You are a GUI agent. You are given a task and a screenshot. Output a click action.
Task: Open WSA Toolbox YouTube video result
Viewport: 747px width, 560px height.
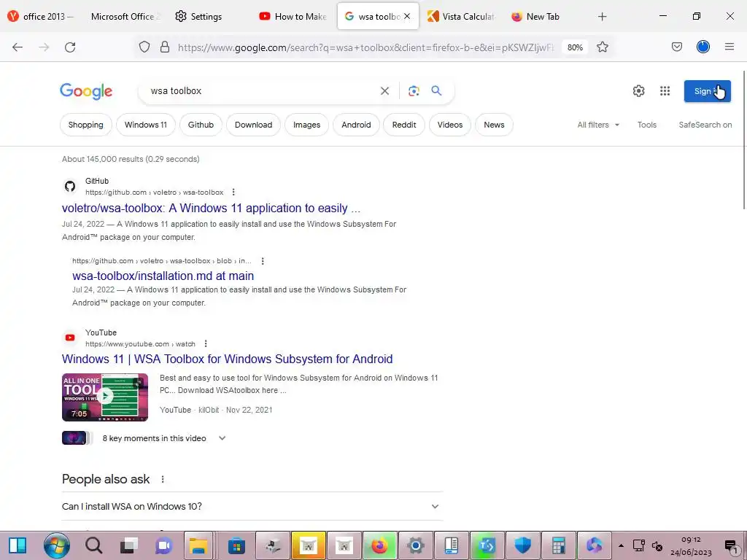(x=228, y=359)
